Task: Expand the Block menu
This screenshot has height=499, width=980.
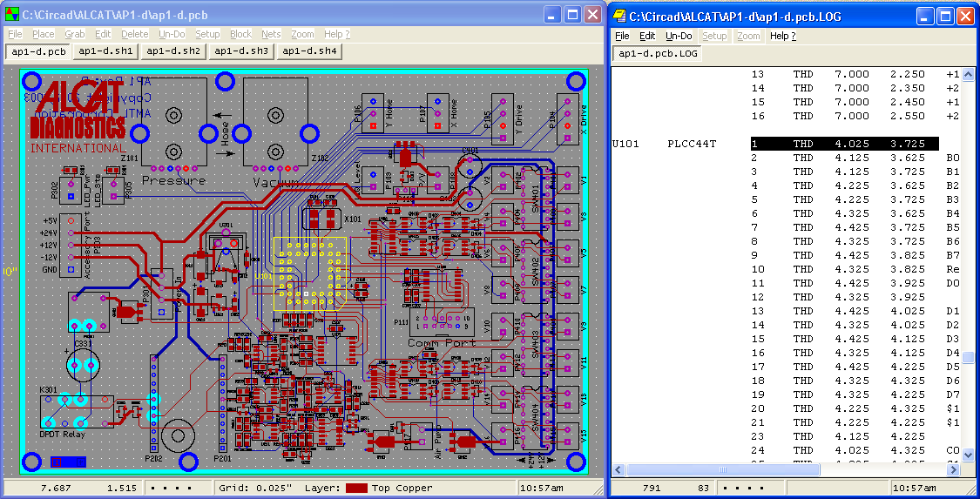Action: coord(240,34)
